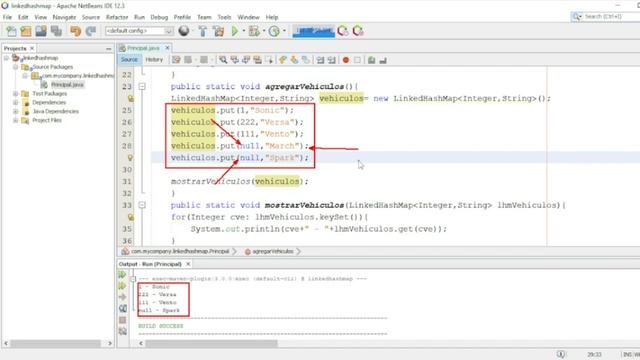Open the Profile Project dropdown arrow
This screenshot has width=640, height=360.
pos(284,31)
